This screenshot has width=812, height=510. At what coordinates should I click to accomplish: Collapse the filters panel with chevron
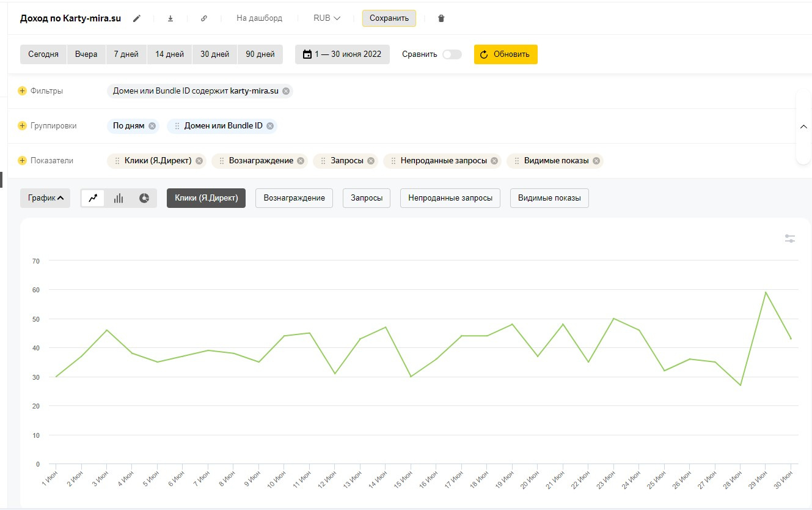click(803, 127)
